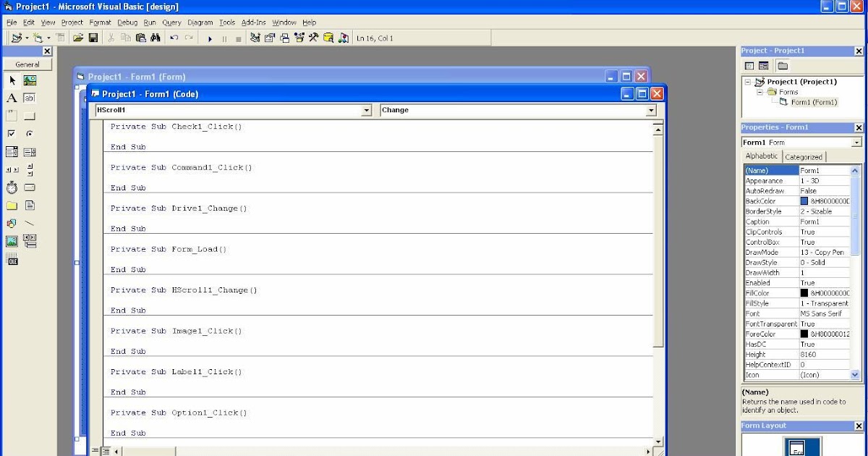
Task: Click the Start button to run the project
Action: pyautogui.click(x=210, y=38)
